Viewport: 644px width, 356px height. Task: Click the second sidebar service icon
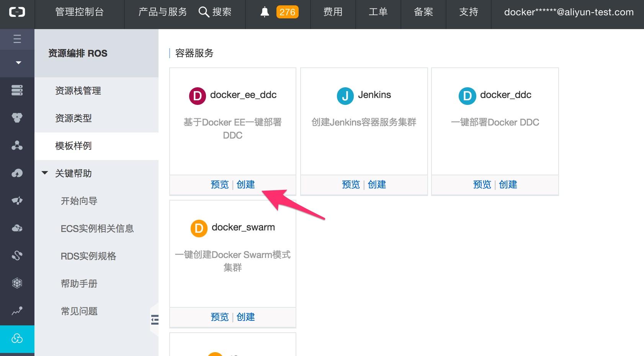[x=17, y=118]
